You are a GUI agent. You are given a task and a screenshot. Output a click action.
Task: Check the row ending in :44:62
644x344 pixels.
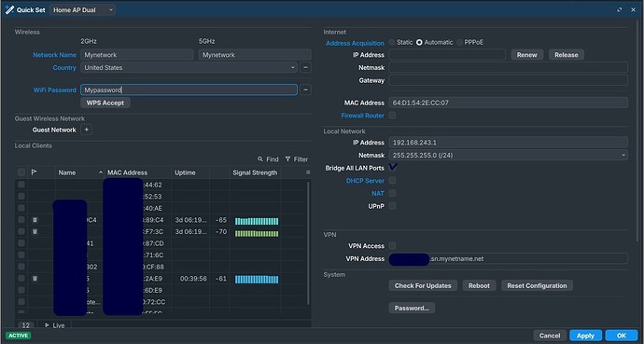tap(21, 185)
